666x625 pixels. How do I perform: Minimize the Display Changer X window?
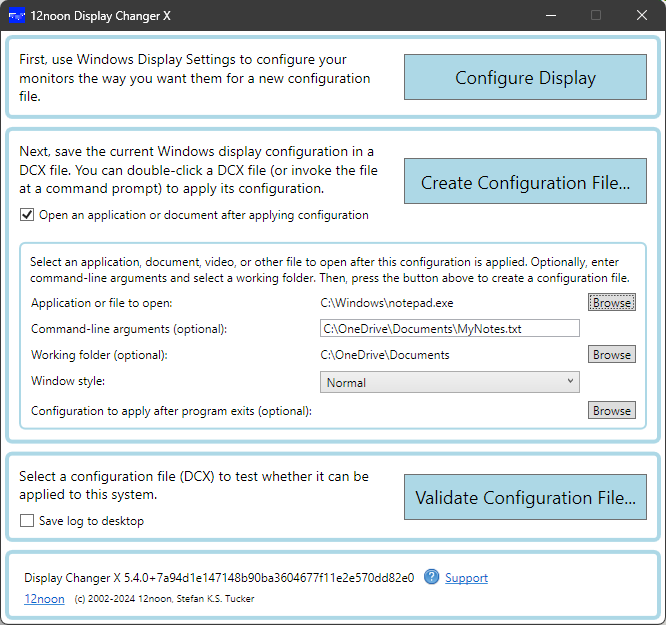pyautogui.click(x=551, y=16)
